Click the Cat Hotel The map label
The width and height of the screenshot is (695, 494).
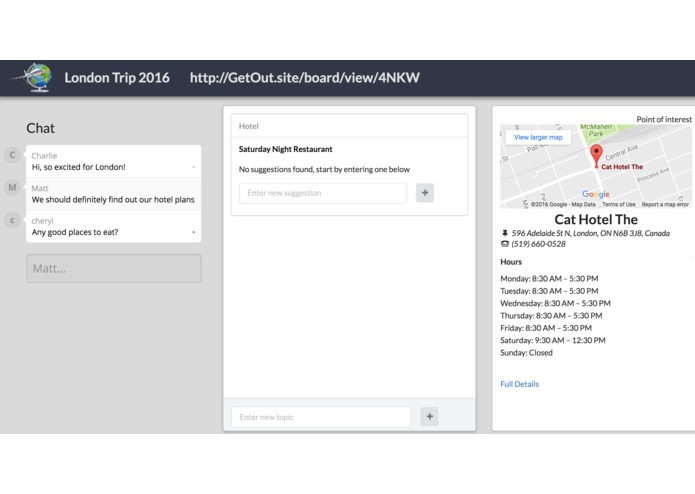coord(622,167)
